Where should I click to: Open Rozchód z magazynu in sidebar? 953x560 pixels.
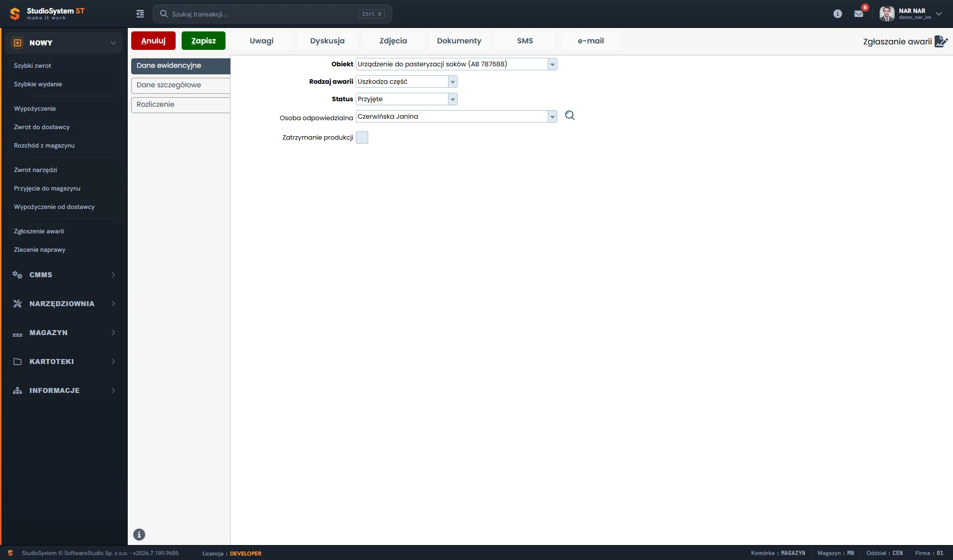44,146
